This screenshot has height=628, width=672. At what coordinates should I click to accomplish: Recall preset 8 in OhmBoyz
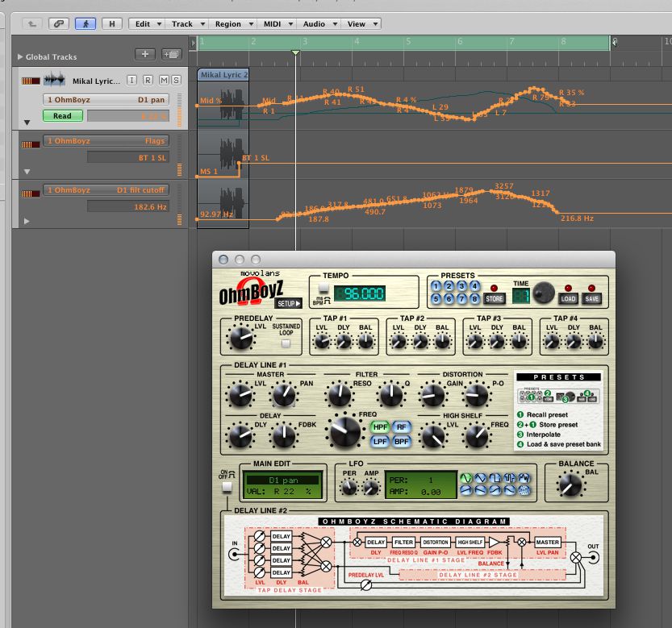click(x=474, y=298)
